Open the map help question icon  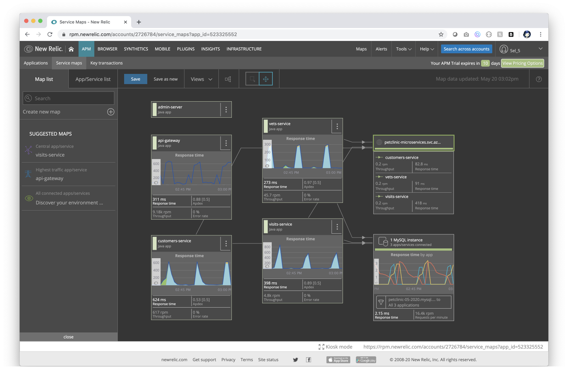click(x=539, y=79)
